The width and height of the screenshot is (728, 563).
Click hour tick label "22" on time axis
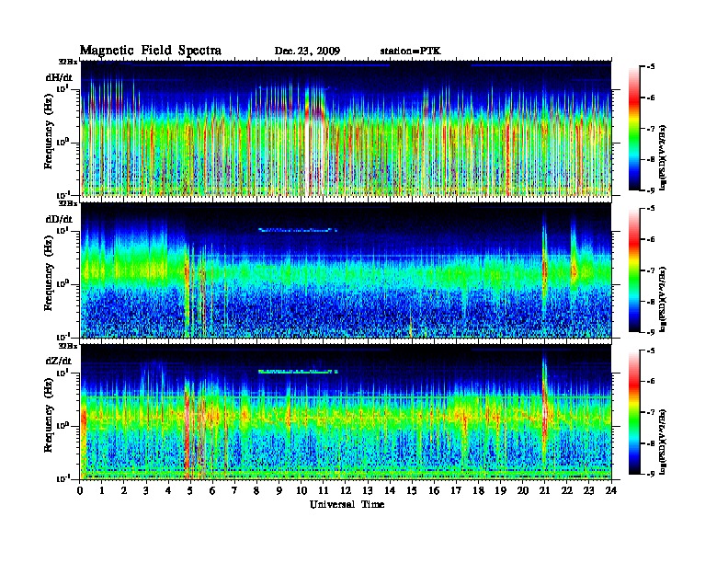pyautogui.click(x=567, y=491)
